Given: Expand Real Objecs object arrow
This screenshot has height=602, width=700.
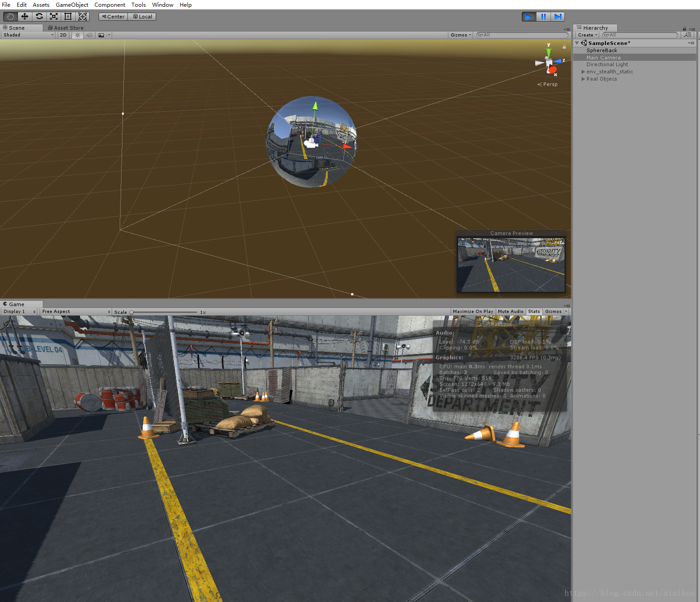Looking at the screenshot, I should tap(583, 79).
